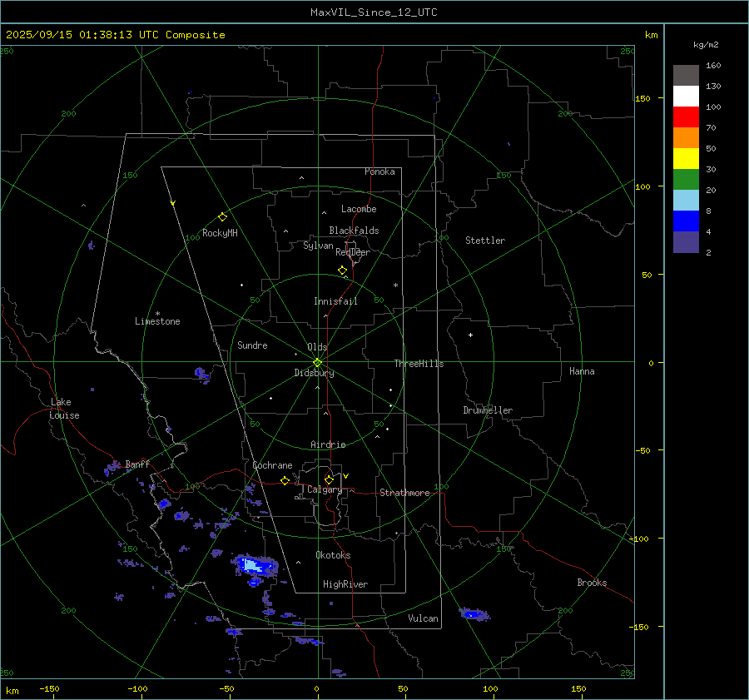Click the yellow diamond marker near Cochrane

point(285,481)
